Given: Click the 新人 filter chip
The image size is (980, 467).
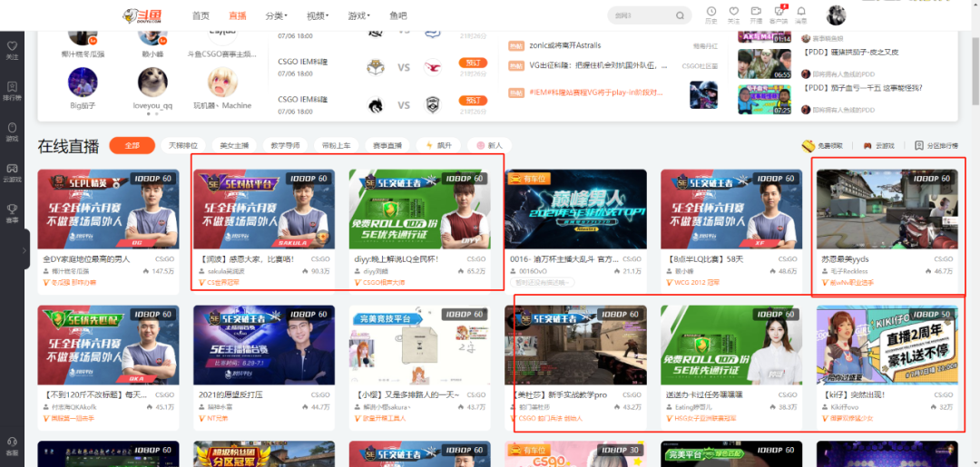Looking at the screenshot, I should click(x=489, y=145).
